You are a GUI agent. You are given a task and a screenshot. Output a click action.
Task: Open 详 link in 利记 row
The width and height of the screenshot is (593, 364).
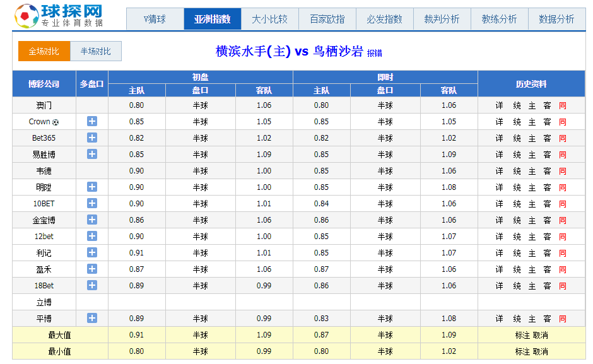pos(499,253)
